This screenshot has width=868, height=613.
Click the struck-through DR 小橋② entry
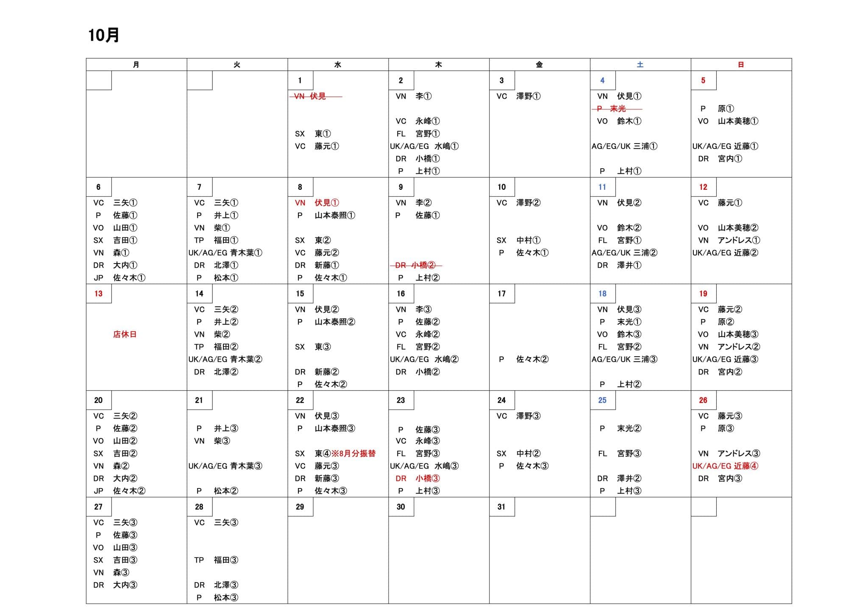pyautogui.click(x=415, y=265)
